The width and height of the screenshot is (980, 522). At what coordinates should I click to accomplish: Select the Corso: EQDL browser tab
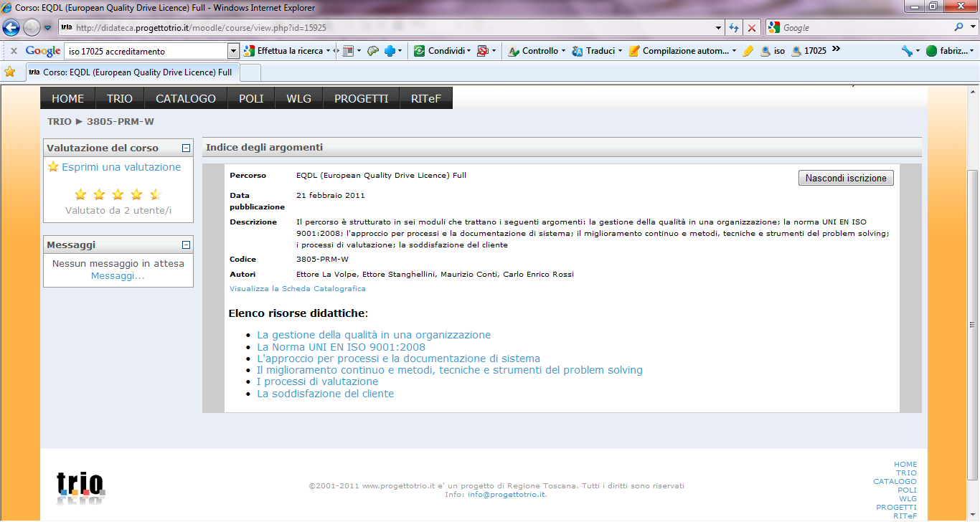131,72
